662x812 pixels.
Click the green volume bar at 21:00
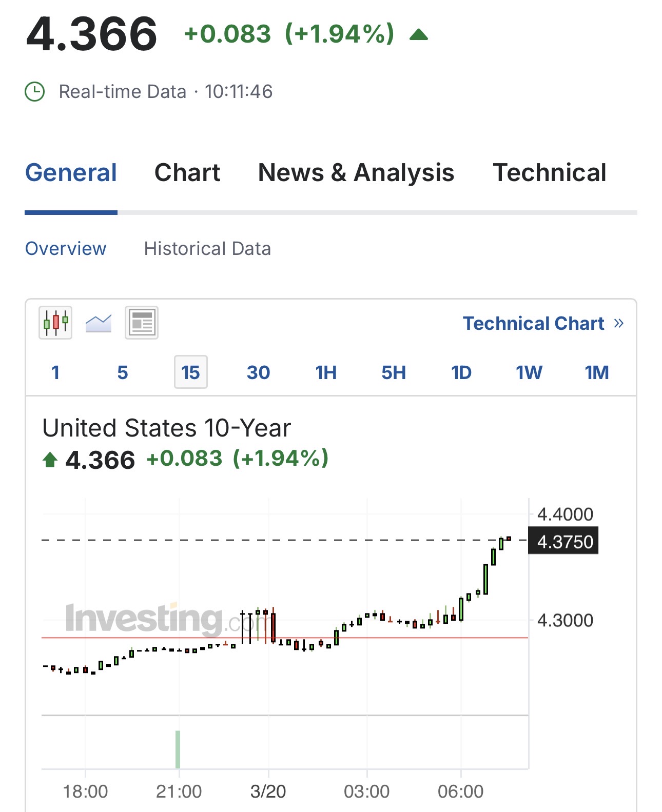(x=178, y=749)
